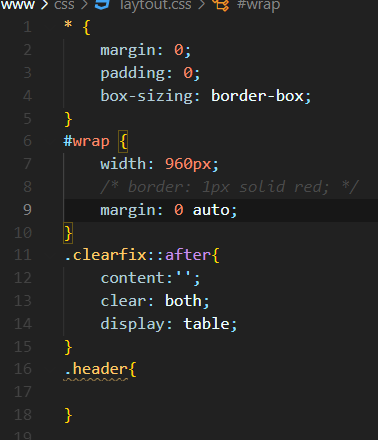Click the border-box value

pyautogui.click(x=257, y=96)
